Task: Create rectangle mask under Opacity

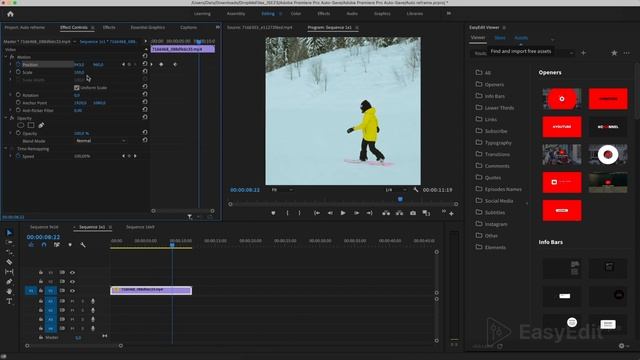Action: click(x=31, y=125)
